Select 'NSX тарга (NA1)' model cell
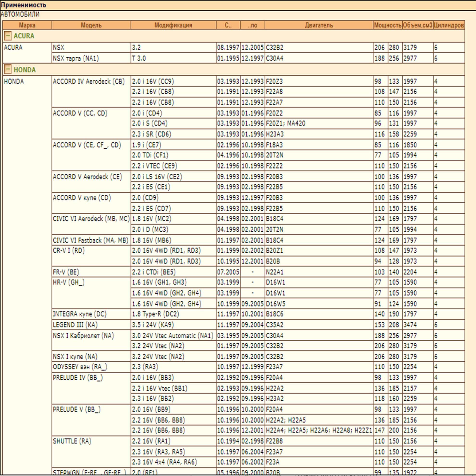 tap(91, 58)
